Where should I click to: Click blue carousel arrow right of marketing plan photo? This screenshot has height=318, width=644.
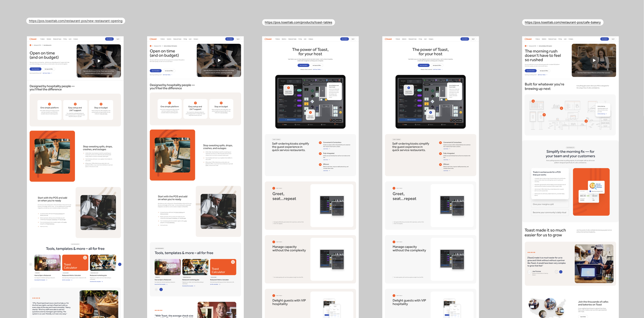pyautogui.click(x=120, y=264)
